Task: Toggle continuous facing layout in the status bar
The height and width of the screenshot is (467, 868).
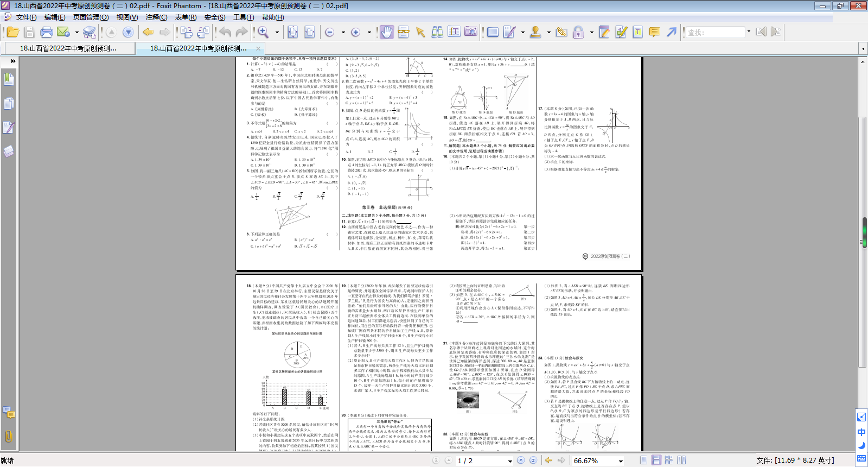Action: [x=669, y=460]
